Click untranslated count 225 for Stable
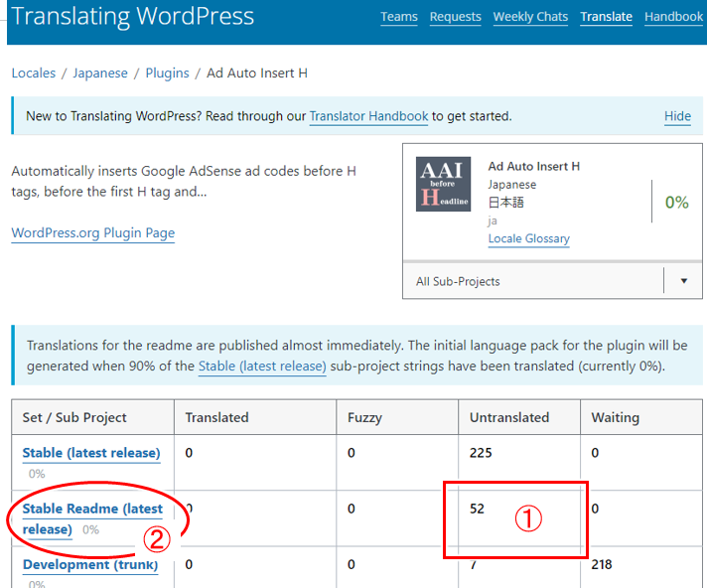Image resolution: width=707 pixels, height=588 pixels. [x=481, y=453]
